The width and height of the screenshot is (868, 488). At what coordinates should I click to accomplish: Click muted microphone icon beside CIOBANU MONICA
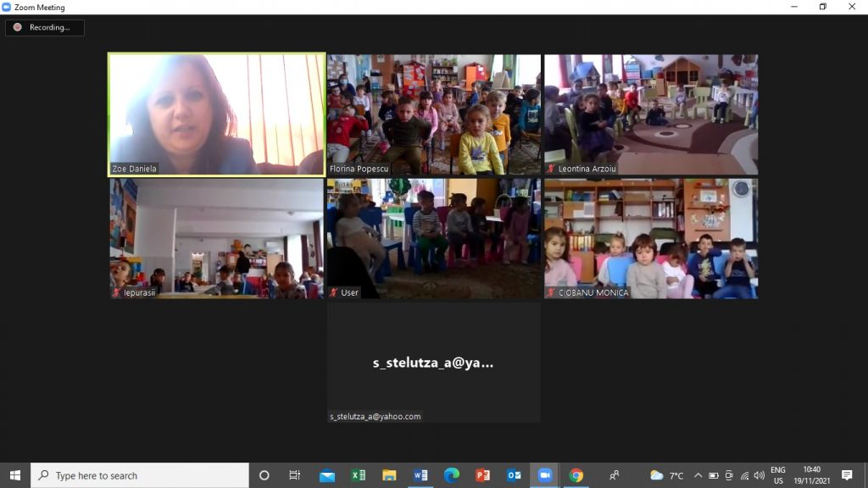(x=551, y=292)
